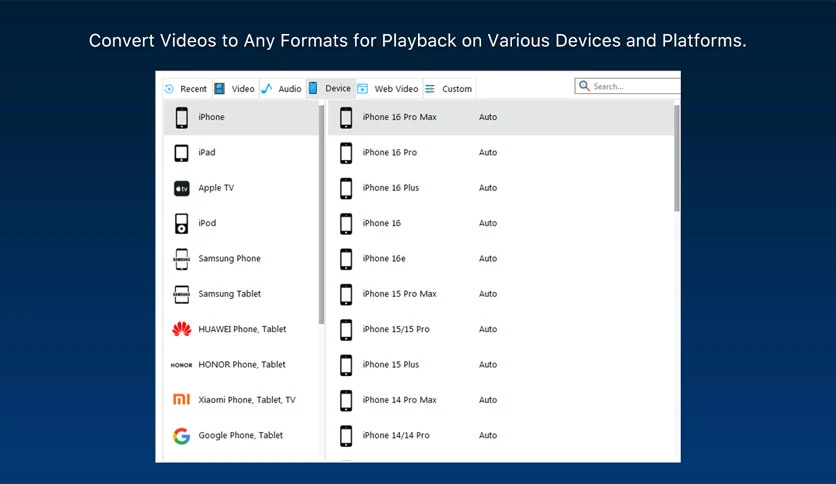Image resolution: width=836 pixels, height=484 pixels.
Task: Select Samsung Phone category
Action: point(229,259)
